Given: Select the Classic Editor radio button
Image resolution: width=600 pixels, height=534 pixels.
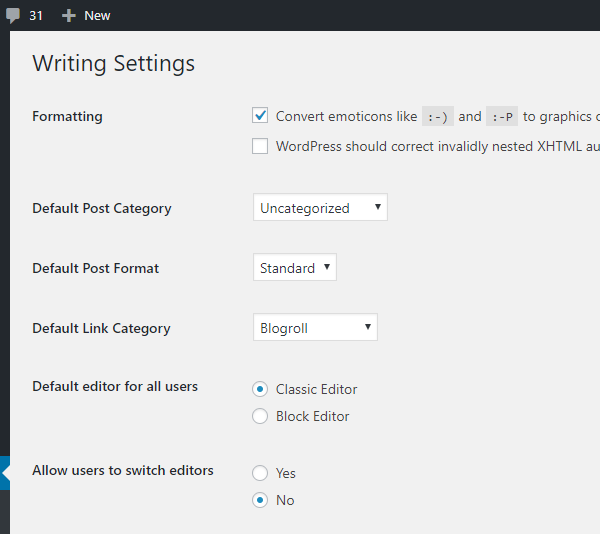Looking at the screenshot, I should [x=260, y=389].
